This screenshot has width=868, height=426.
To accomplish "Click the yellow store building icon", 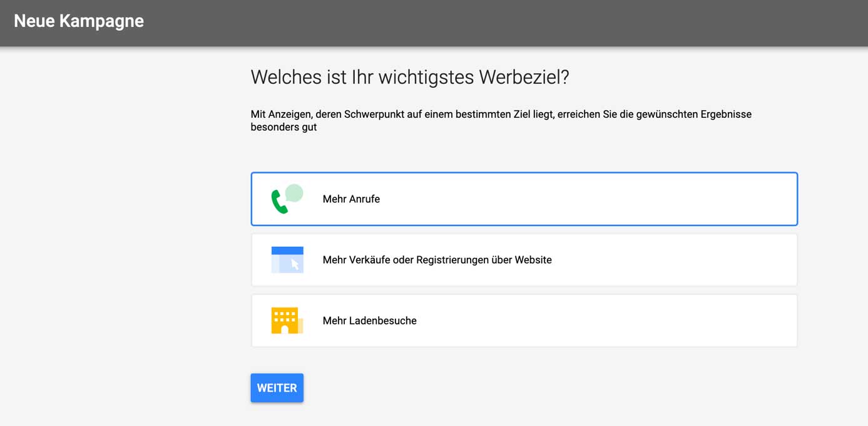I will (x=287, y=321).
